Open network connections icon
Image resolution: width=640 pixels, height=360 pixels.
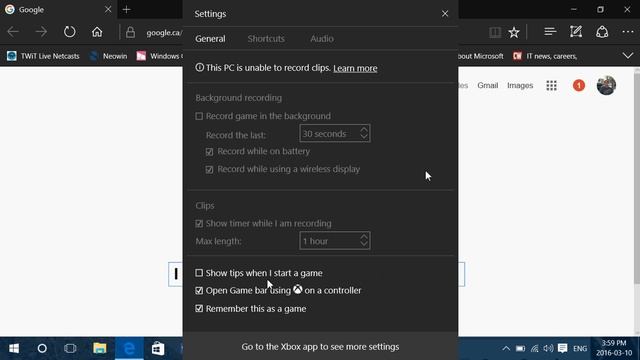534,348
